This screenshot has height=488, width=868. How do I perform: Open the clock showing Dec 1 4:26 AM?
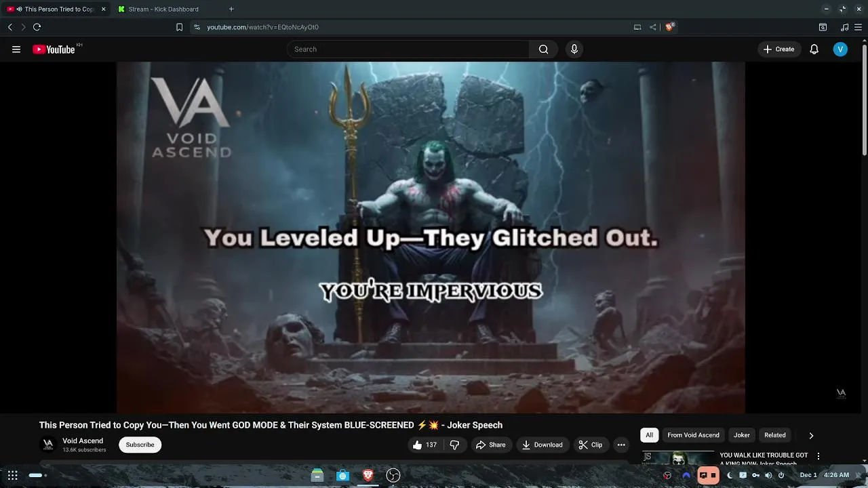(825, 475)
